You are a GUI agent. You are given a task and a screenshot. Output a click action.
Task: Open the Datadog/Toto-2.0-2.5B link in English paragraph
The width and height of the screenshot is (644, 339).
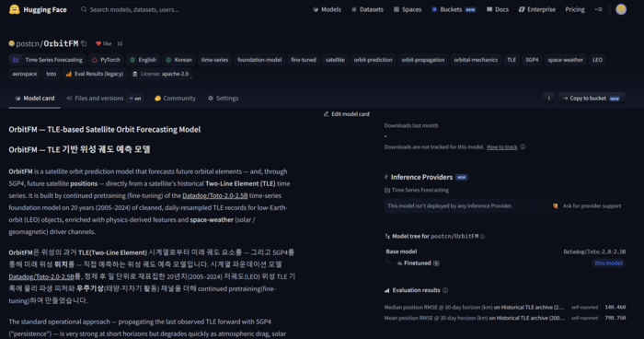[214, 196]
